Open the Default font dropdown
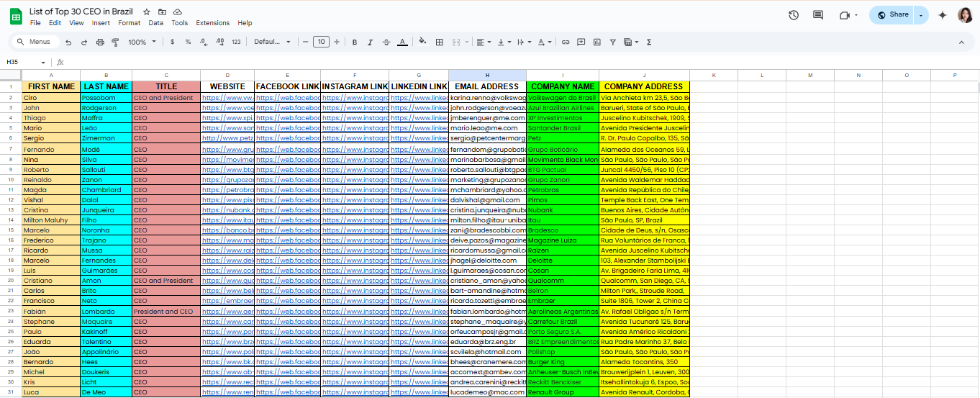 click(273, 42)
